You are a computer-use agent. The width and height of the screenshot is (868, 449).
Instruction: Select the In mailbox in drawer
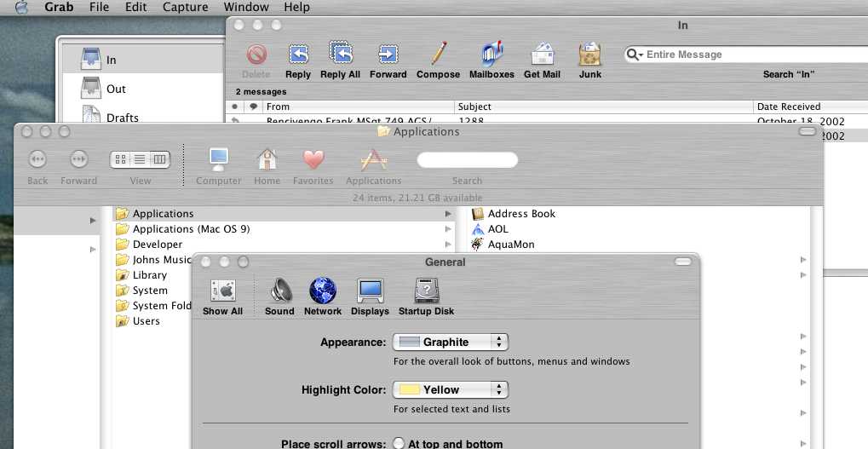tap(143, 60)
